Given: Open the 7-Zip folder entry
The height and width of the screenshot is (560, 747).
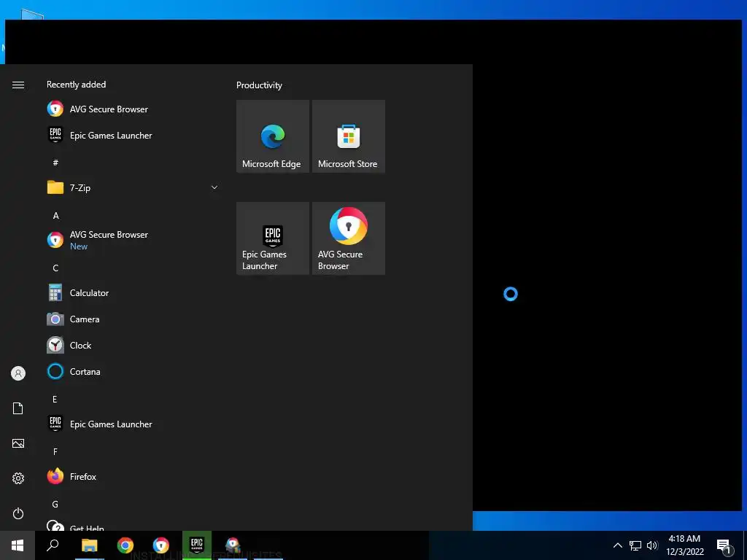Looking at the screenshot, I should point(133,187).
